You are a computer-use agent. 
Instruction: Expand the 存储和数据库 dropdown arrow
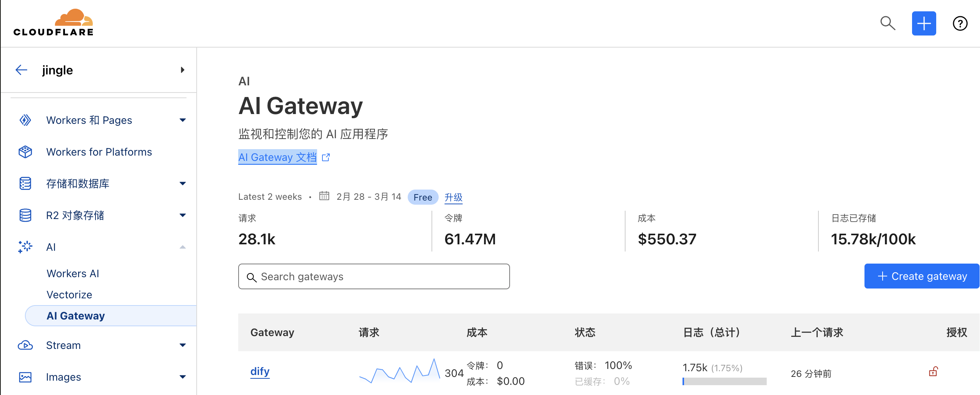click(x=183, y=184)
